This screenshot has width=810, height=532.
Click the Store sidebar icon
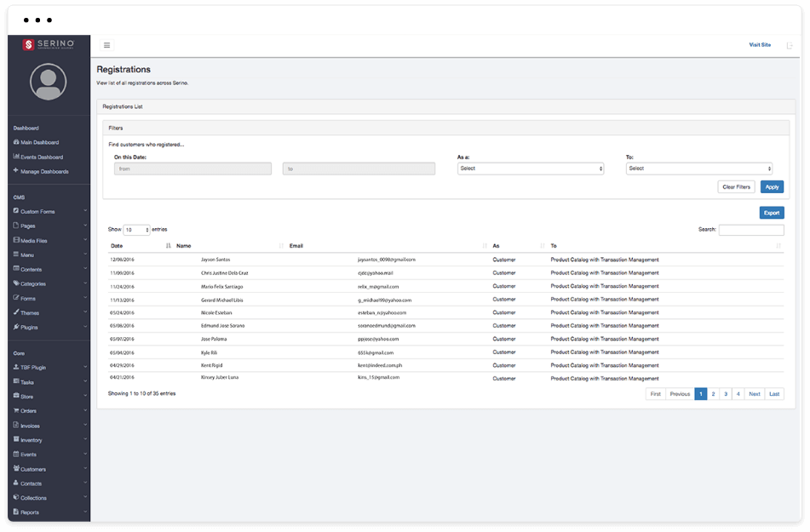16,396
